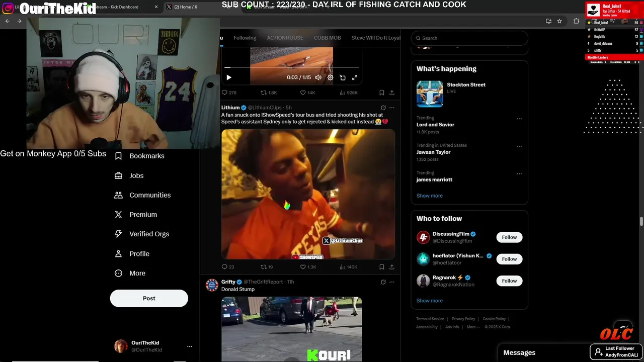Go back with the browser back arrow
The image size is (644, 362).
pyautogui.click(x=7, y=21)
